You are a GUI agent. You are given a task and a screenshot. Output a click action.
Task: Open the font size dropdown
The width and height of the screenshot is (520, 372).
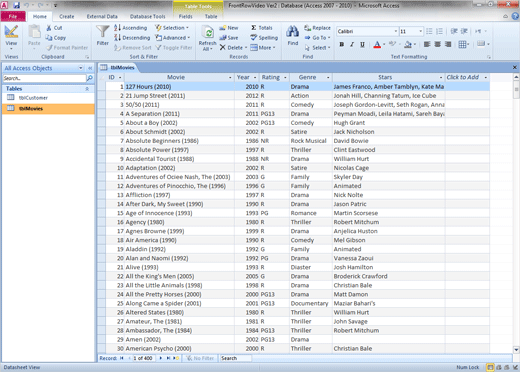pos(420,31)
